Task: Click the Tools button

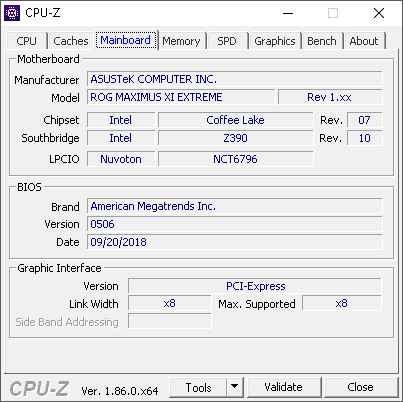Action: coord(198,387)
